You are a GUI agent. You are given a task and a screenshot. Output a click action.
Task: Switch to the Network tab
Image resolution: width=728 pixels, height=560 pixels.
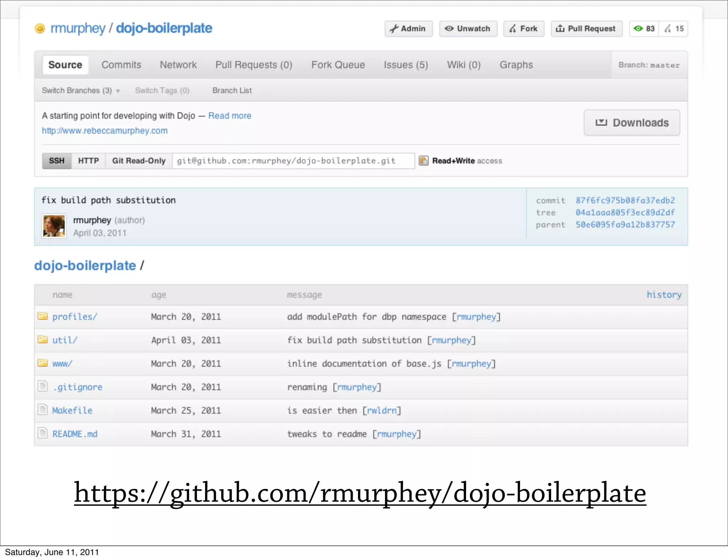(178, 65)
